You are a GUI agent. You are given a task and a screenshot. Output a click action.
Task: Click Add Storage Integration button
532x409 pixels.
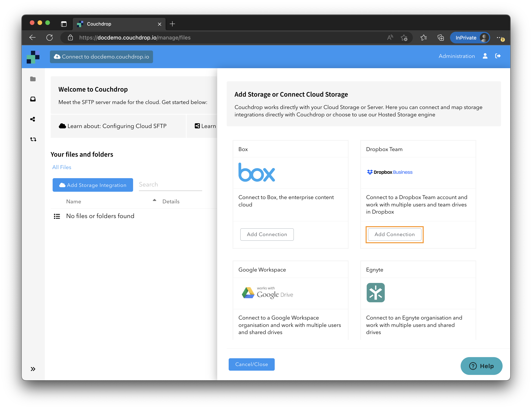pyautogui.click(x=93, y=185)
